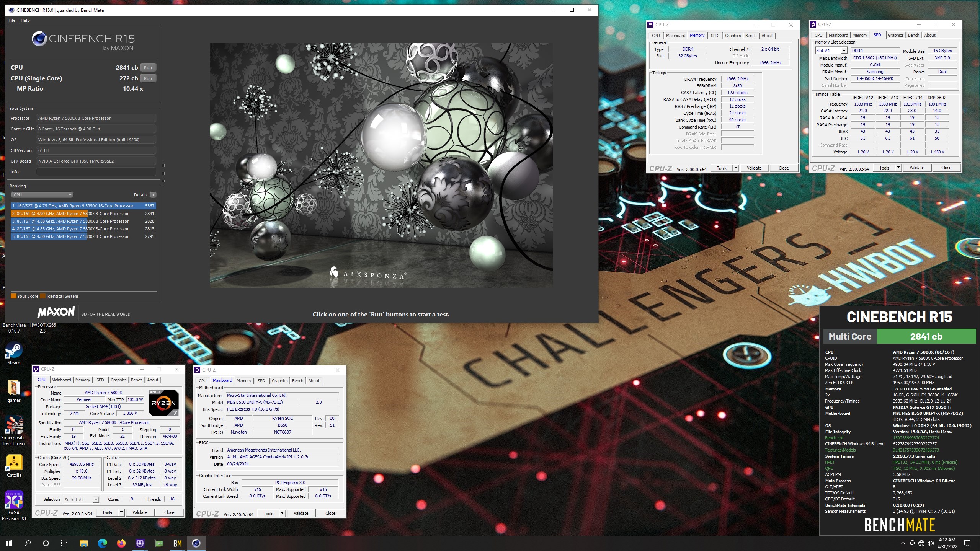This screenshot has height=551, width=980.
Task: Show hidden system tray icons
Action: [x=903, y=543]
